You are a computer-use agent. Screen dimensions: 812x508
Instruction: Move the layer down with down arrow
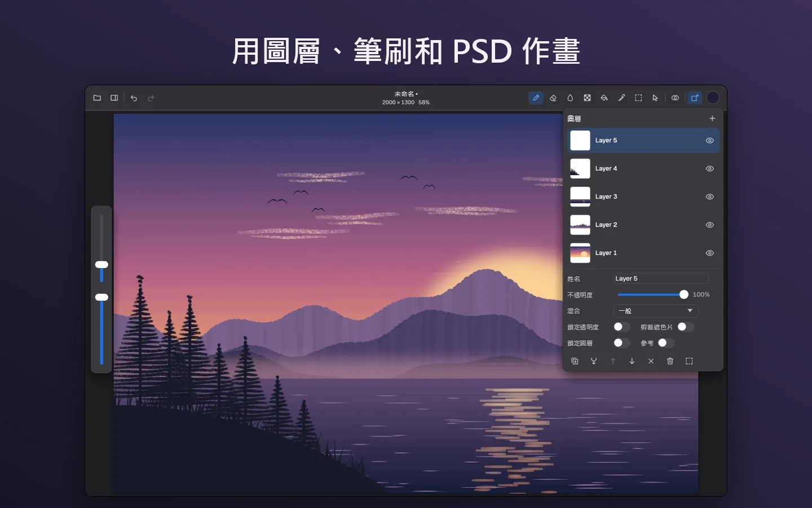tap(632, 361)
